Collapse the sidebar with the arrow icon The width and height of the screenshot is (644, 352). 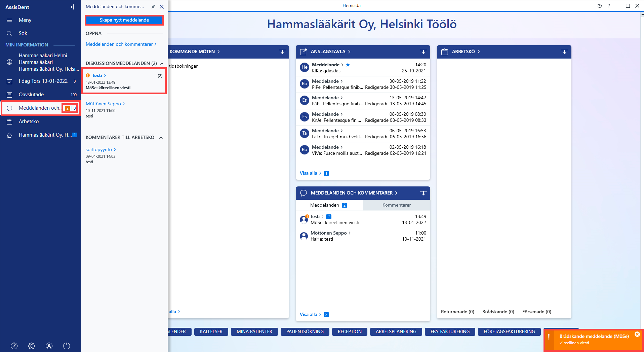(72, 7)
